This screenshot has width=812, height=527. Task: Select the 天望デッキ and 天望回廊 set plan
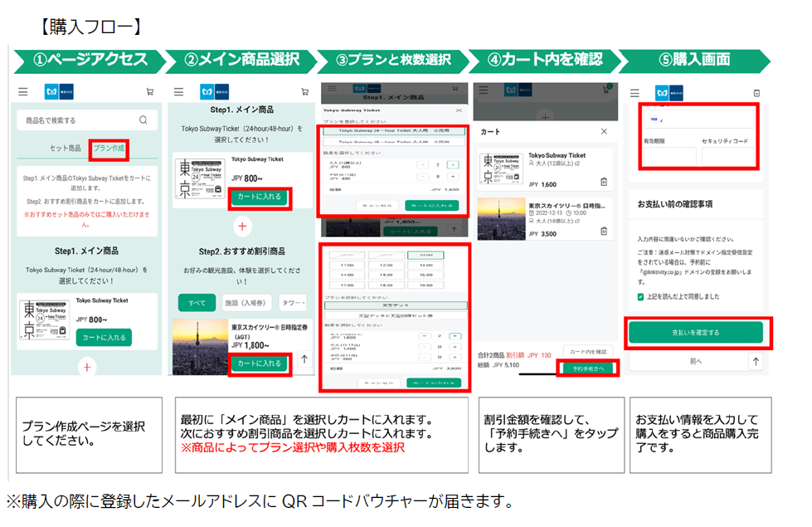coord(396,315)
